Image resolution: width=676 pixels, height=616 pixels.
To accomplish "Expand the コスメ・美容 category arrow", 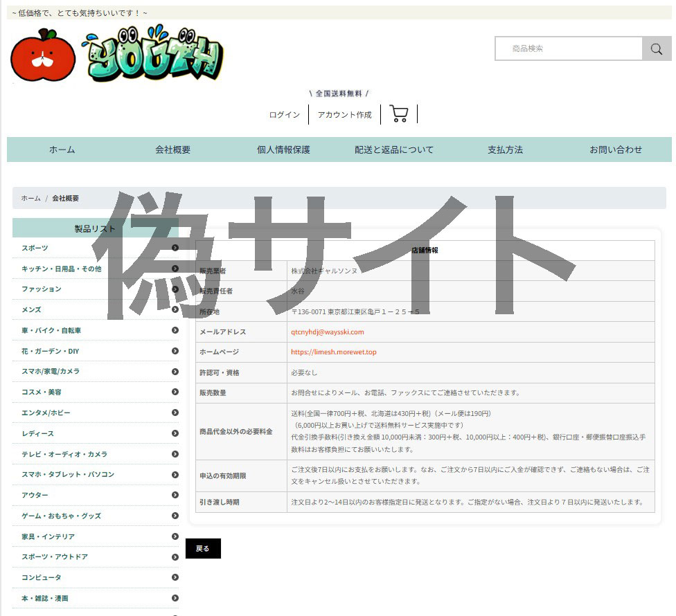I will [175, 392].
